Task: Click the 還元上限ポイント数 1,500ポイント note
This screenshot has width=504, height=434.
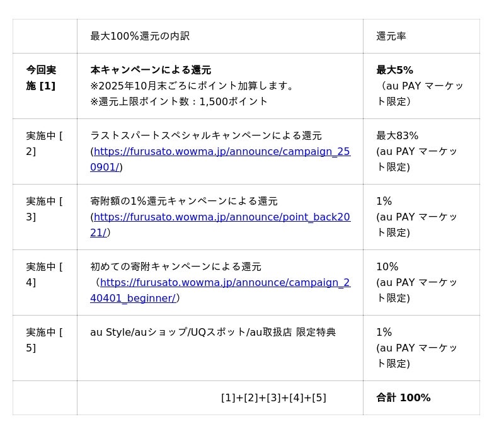Action: pyautogui.click(x=180, y=101)
